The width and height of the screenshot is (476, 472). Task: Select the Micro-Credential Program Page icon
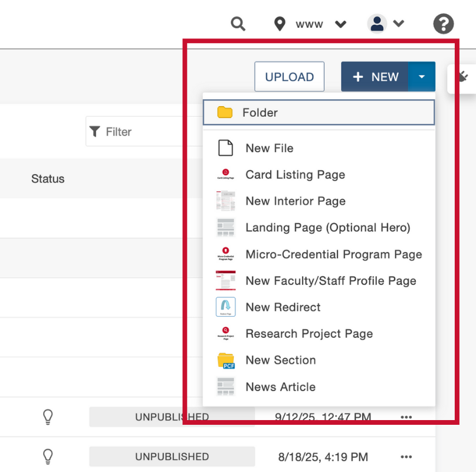225,254
